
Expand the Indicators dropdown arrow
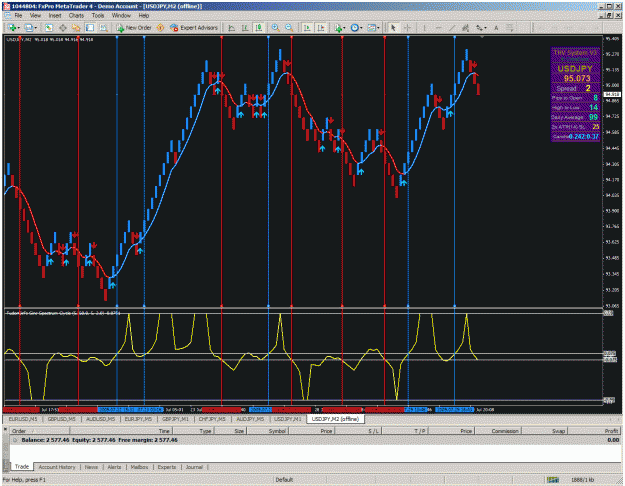[x=344, y=28]
